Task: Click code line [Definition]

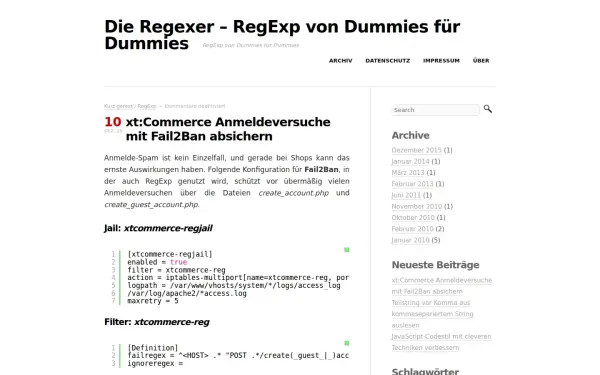Action: [153, 348]
